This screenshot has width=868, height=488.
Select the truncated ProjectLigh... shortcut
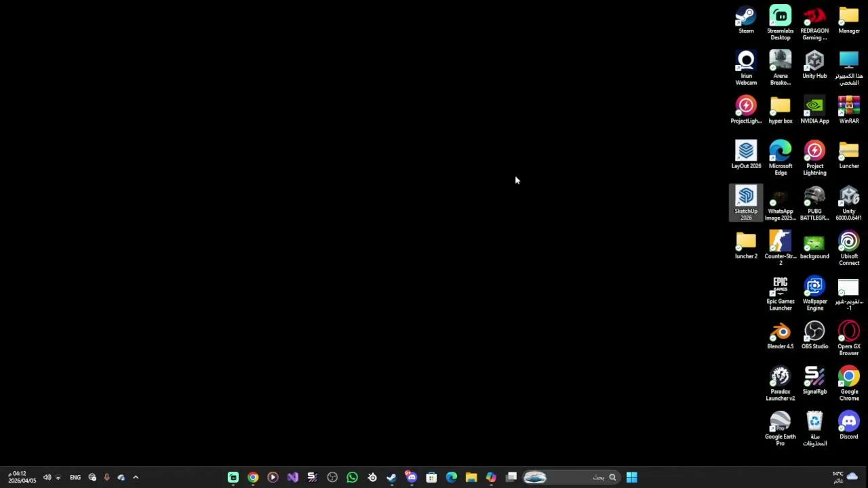pyautogui.click(x=746, y=110)
